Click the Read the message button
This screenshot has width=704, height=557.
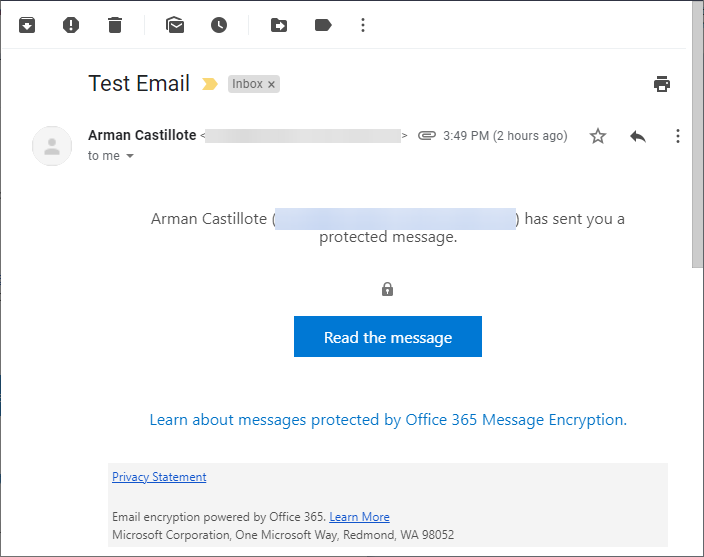pos(388,337)
